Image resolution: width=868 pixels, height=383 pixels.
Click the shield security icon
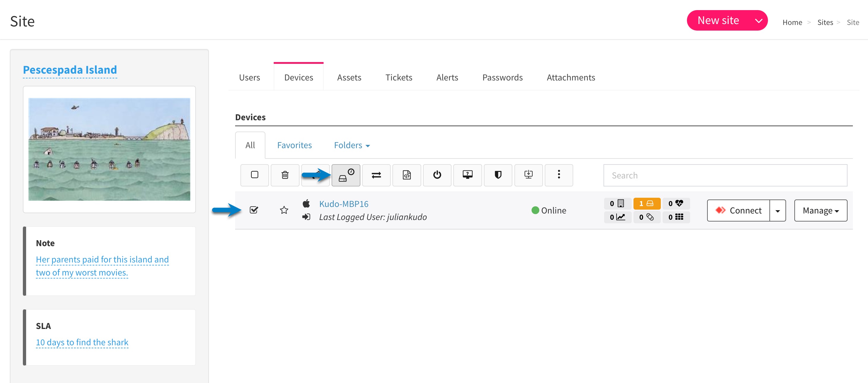coord(498,175)
